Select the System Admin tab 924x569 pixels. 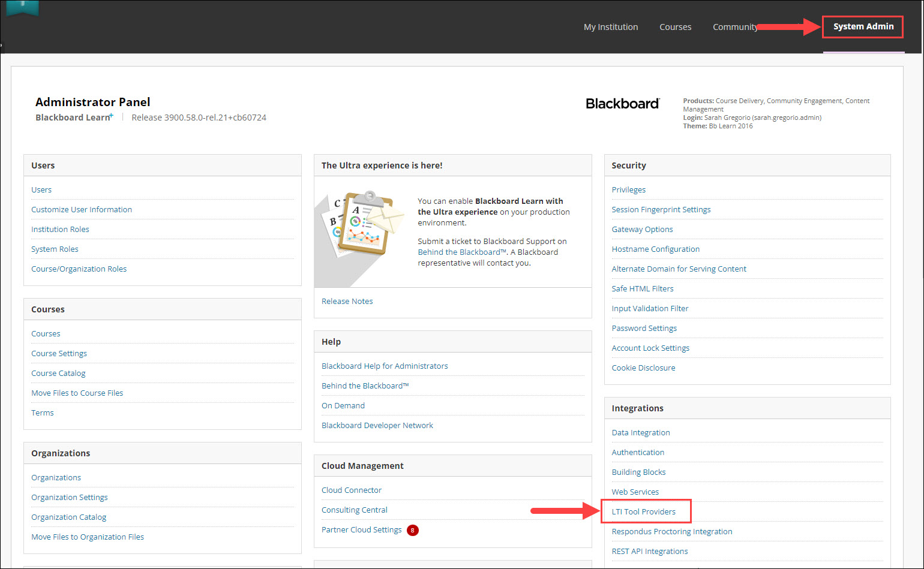point(863,26)
